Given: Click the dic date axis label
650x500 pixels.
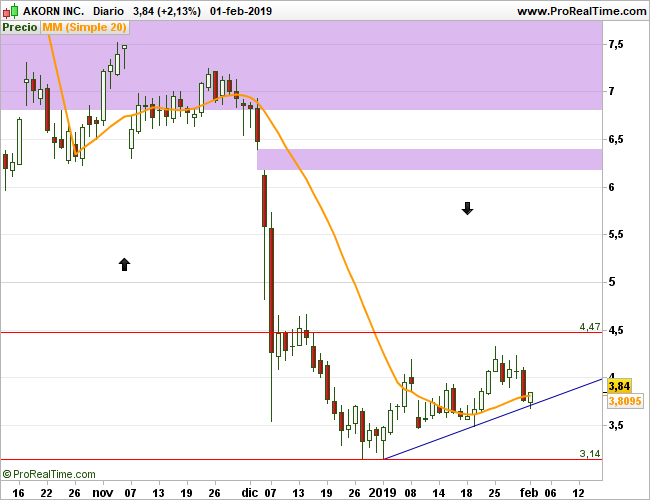Looking at the screenshot, I should click(x=250, y=493).
